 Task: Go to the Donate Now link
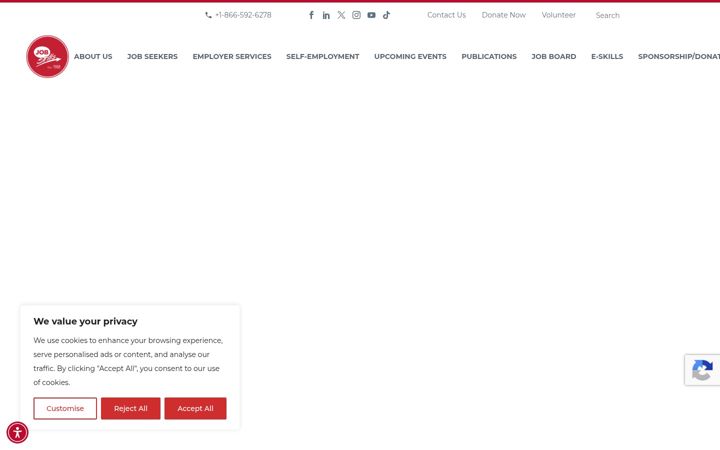[504, 15]
